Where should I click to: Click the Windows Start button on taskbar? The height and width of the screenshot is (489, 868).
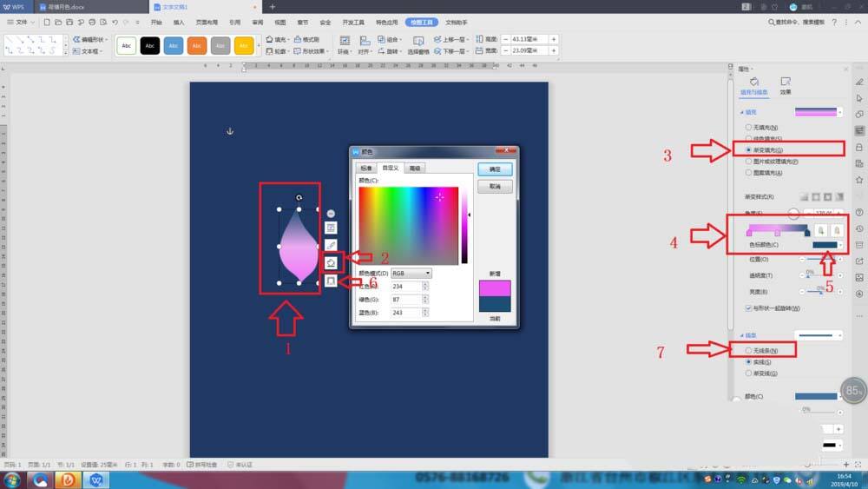11,480
